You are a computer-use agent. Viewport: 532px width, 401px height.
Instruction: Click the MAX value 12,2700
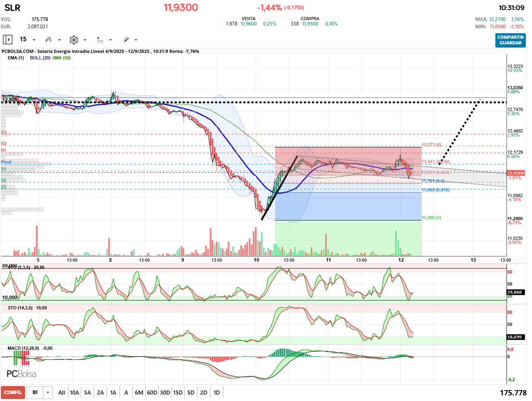click(x=497, y=19)
